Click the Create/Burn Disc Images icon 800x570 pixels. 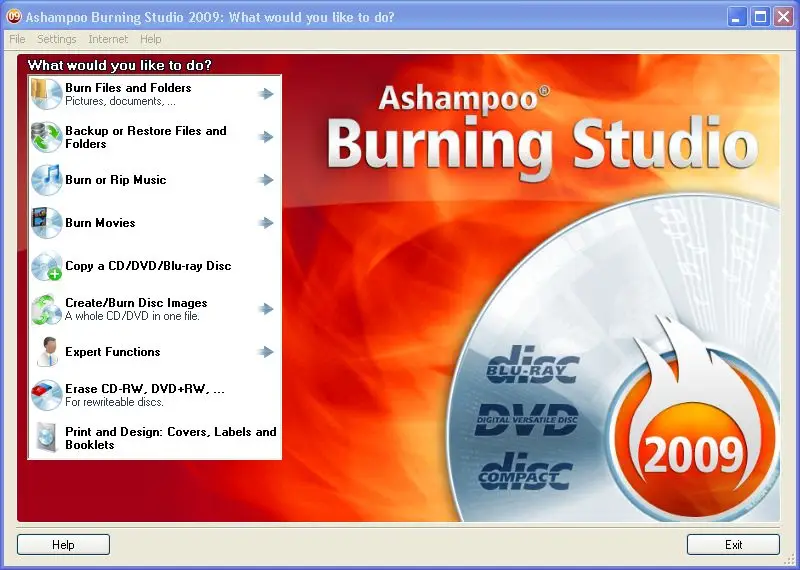point(46,309)
